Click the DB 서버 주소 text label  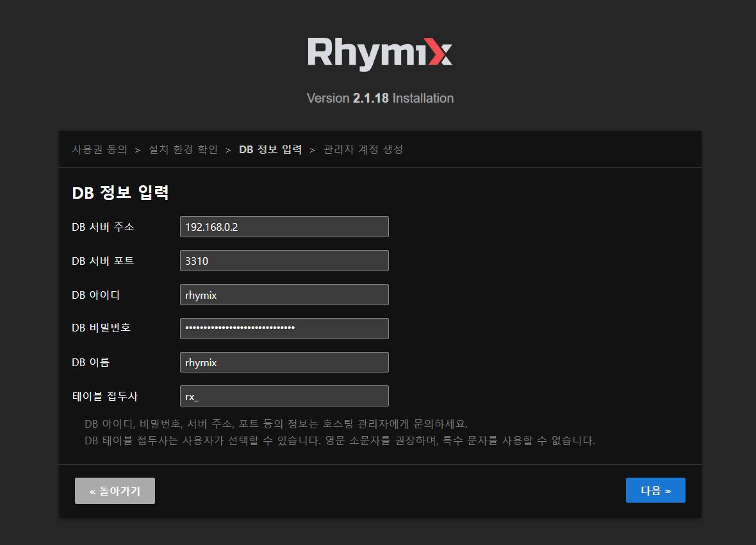pyautogui.click(x=103, y=227)
